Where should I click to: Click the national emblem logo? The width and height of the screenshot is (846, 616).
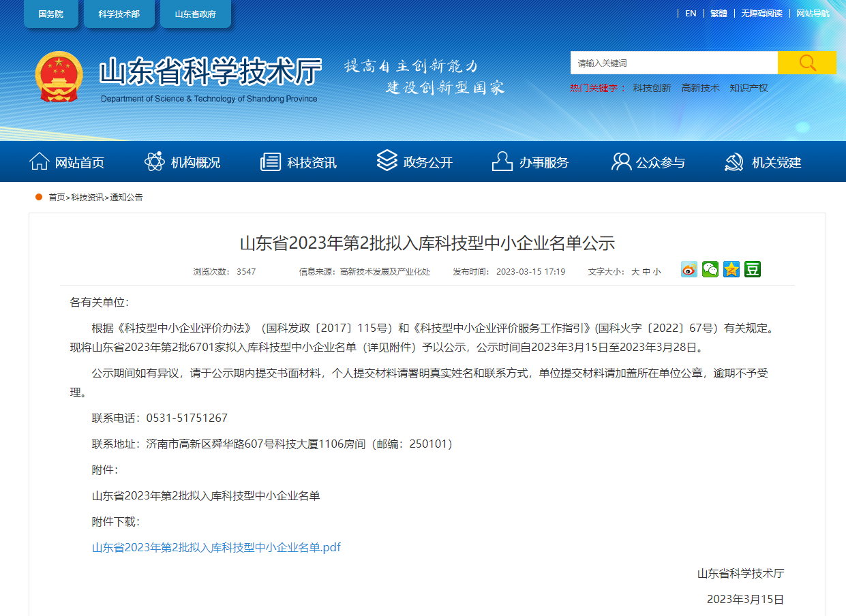(59, 77)
